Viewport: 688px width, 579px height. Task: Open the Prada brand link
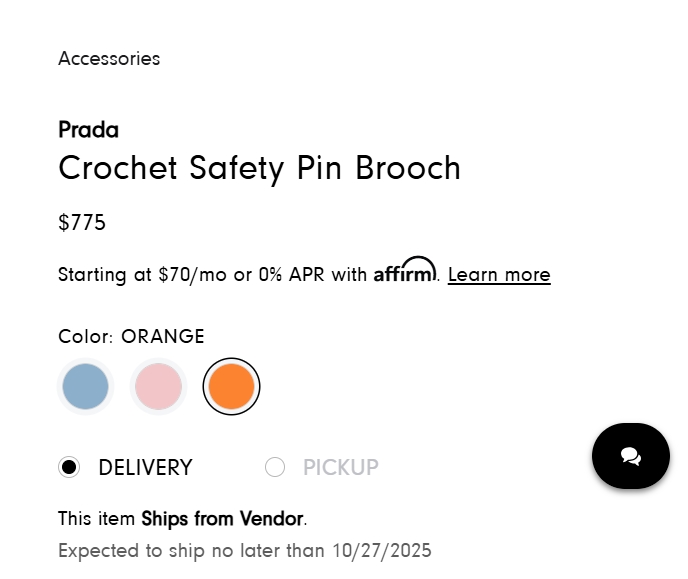[88, 129]
